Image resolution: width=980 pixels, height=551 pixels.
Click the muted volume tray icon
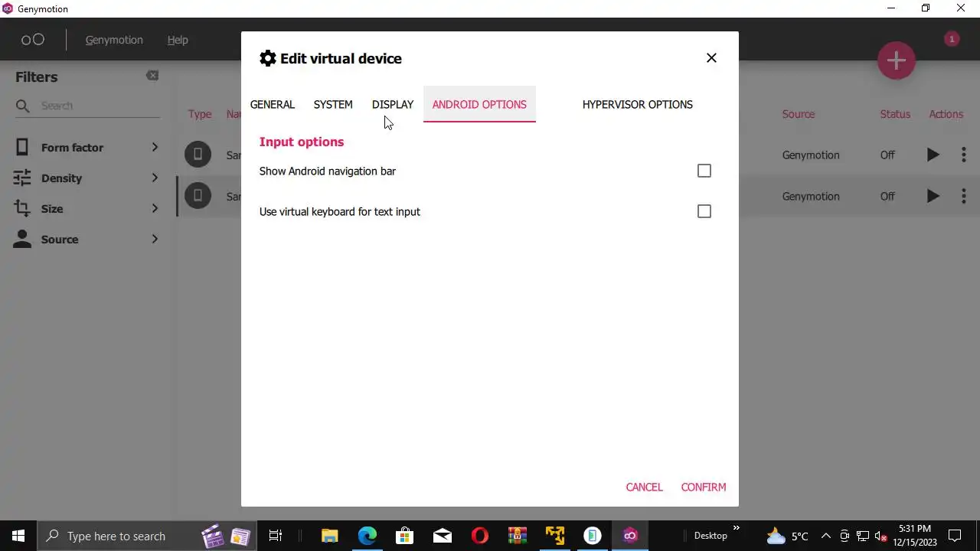pos(880,536)
